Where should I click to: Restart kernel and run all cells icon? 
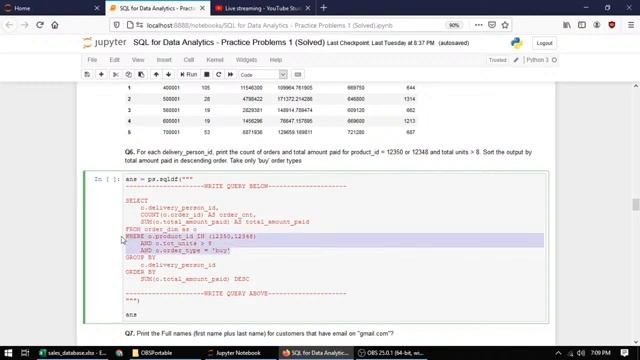(231, 75)
